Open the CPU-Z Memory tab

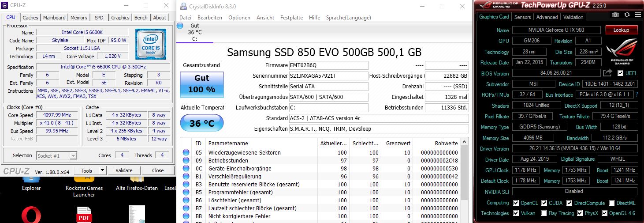(79, 18)
